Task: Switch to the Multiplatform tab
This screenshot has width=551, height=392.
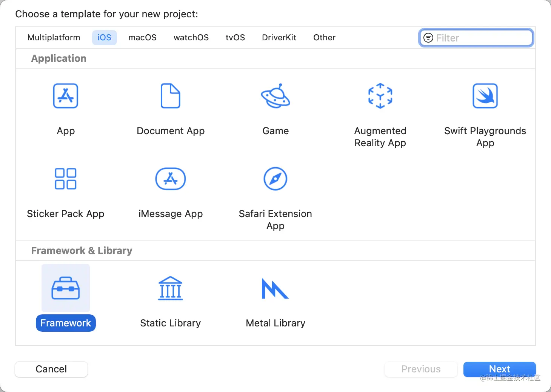Action: [x=54, y=38]
